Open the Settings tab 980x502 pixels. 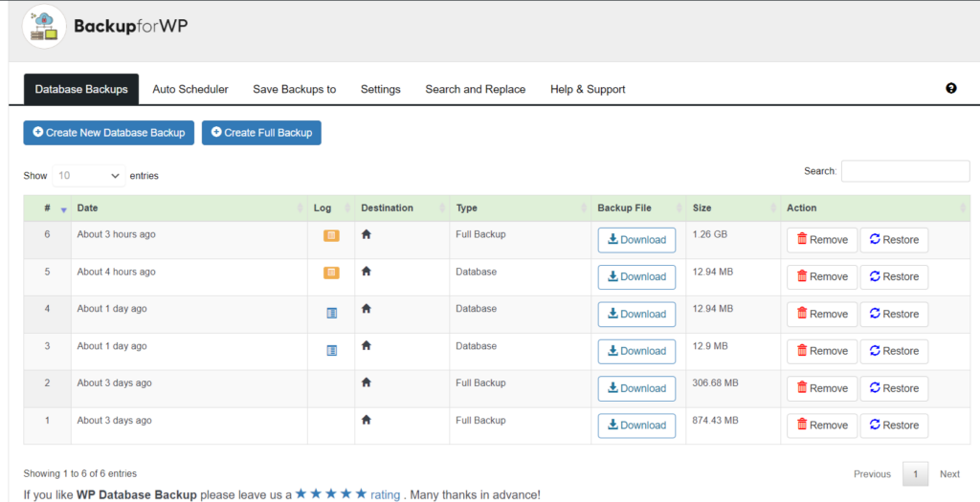pyautogui.click(x=381, y=89)
